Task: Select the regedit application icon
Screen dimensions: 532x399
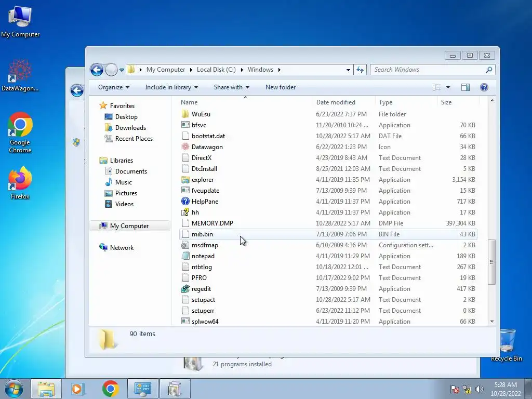Action: point(185,289)
